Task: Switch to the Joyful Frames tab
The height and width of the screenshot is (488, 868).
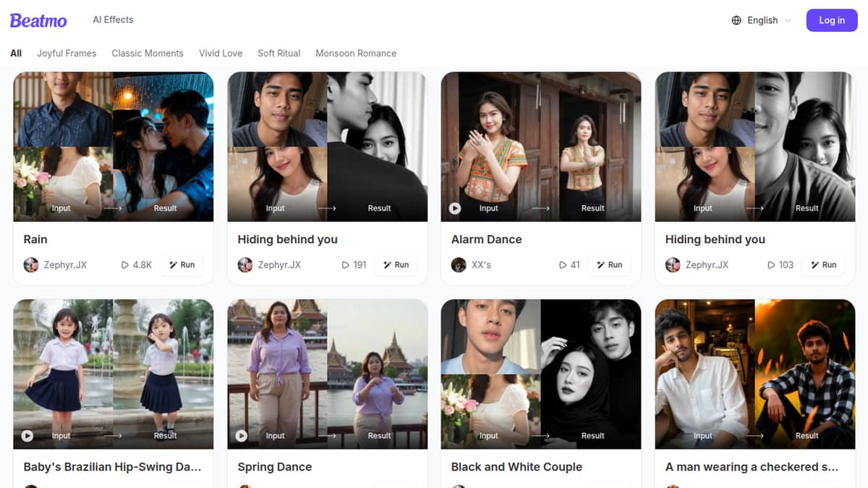Action: tap(67, 53)
